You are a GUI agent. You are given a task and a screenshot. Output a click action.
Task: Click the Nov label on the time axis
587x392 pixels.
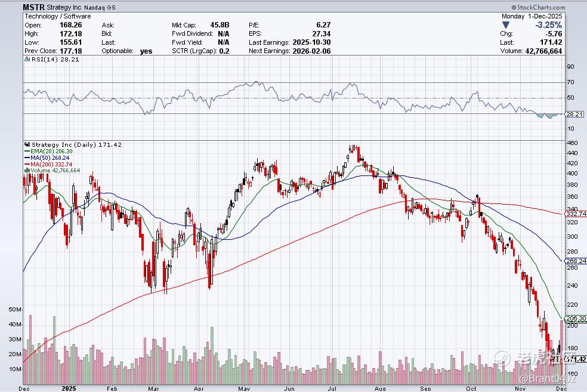point(520,388)
